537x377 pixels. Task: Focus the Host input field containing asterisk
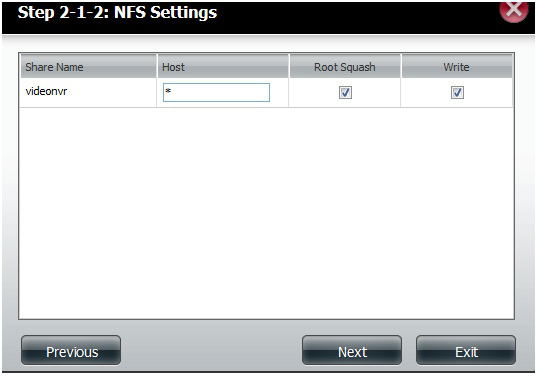(216, 92)
